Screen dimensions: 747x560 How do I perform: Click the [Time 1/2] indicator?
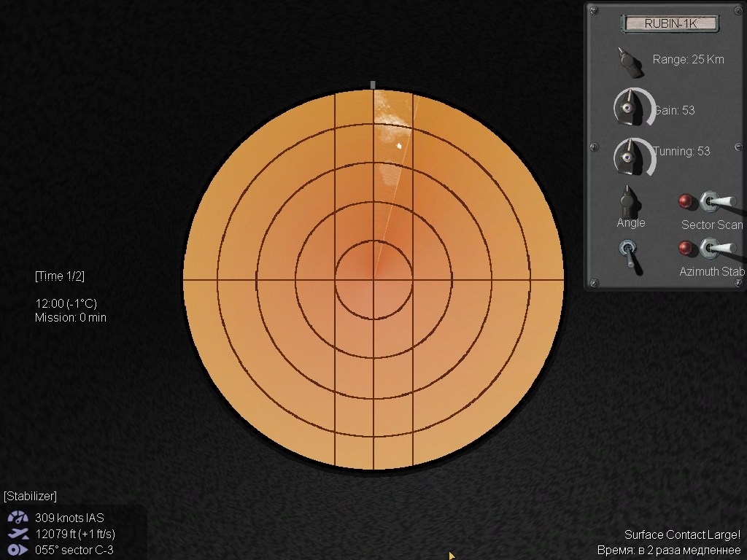coord(60,276)
